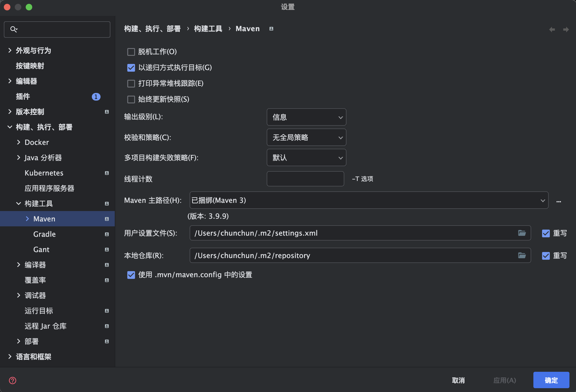This screenshot has height=392, width=576.
Task: Uncheck 以递归方式执行目标 option
Action: [x=131, y=68]
